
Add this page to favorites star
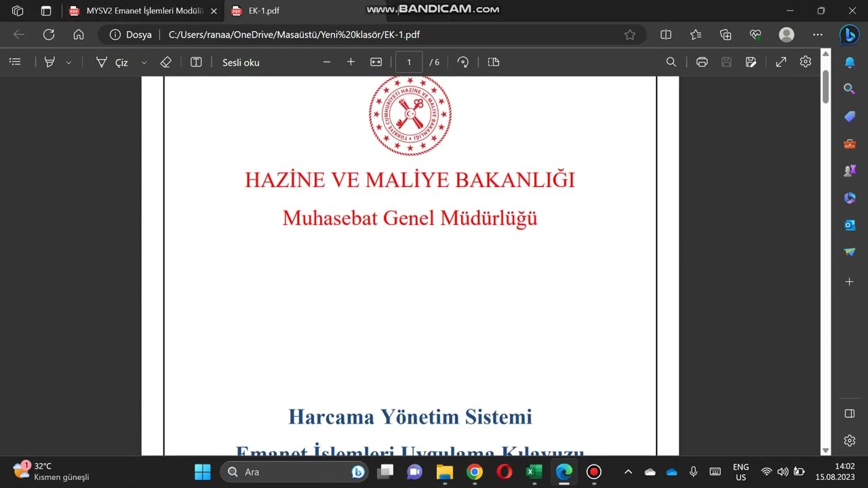click(x=630, y=35)
